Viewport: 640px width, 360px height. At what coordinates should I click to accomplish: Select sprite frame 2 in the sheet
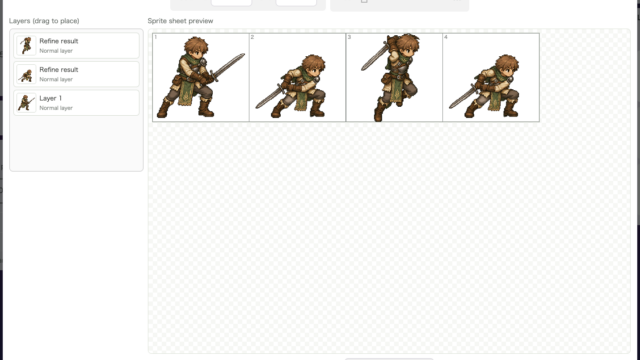coord(298,78)
